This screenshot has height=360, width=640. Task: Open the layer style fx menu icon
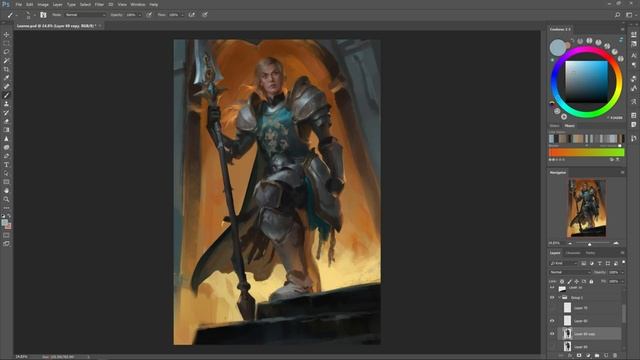[x=570, y=356]
